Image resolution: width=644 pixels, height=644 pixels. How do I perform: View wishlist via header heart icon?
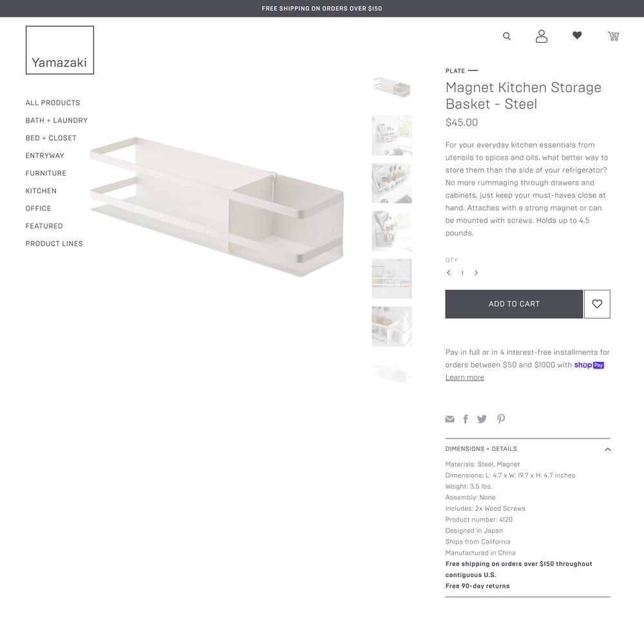(577, 35)
